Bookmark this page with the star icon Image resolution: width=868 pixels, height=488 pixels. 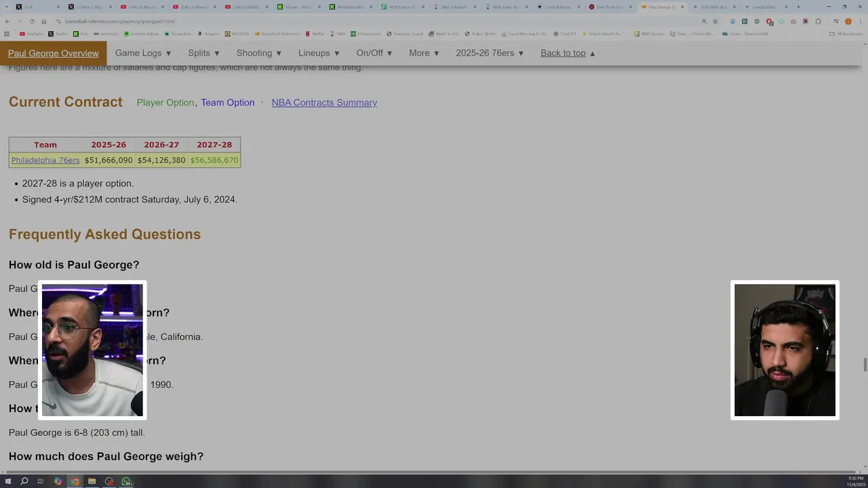click(715, 21)
